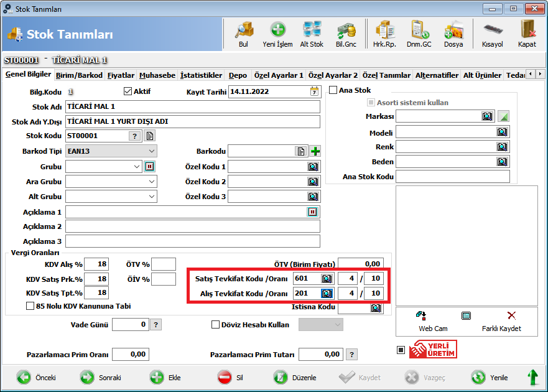The image size is (548, 392).
Task: Open Satış Tevkifat Kodu lookup
Action: click(x=327, y=279)
